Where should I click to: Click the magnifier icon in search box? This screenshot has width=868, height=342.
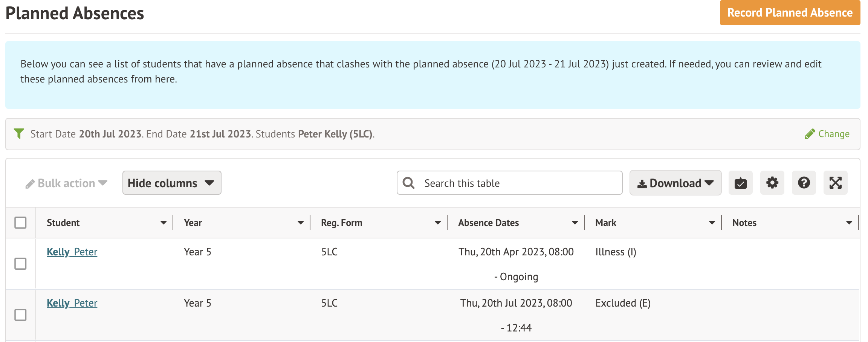pos(409,183)
